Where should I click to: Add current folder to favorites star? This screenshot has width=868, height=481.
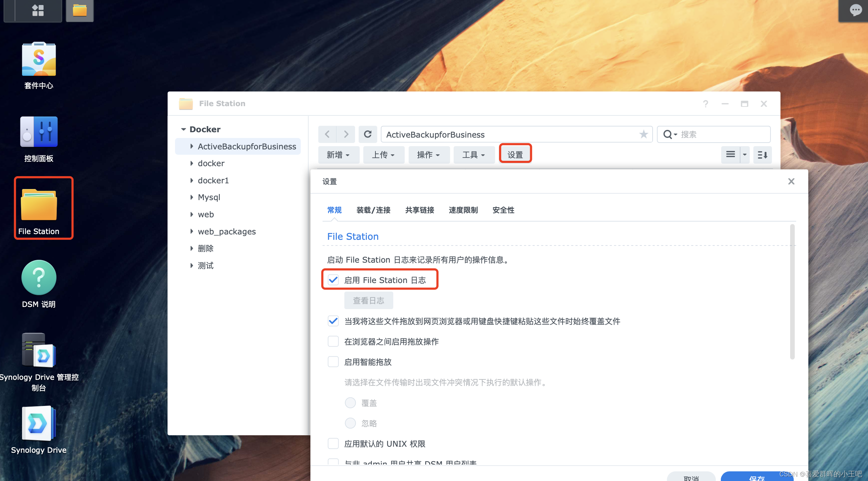(643, 134)
